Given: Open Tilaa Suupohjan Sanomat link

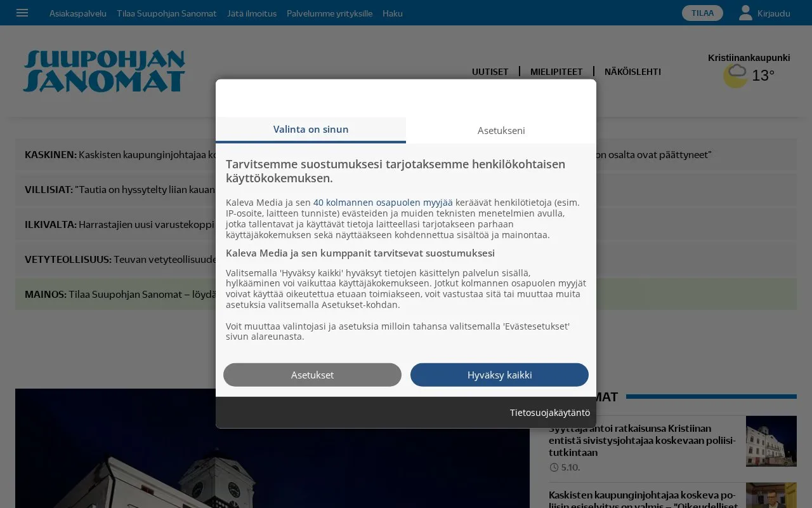Looking at the screenshot, I should (167, 13).
